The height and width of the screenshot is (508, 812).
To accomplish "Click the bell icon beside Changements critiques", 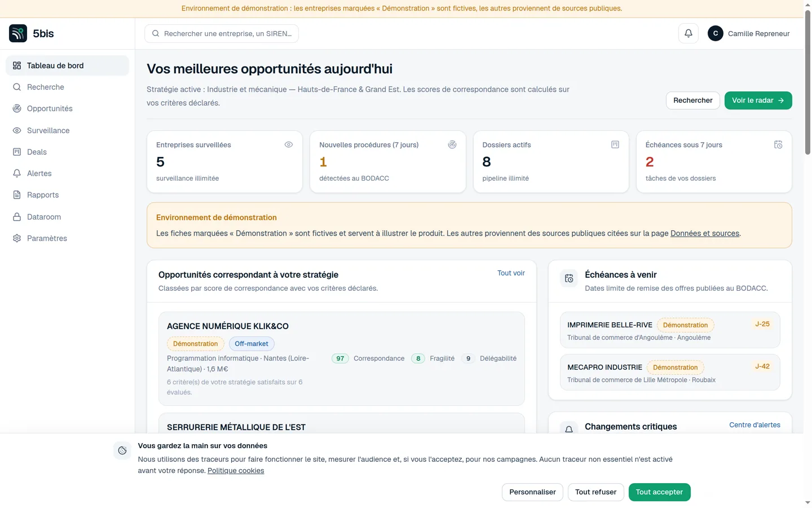I will click(569, 430).
